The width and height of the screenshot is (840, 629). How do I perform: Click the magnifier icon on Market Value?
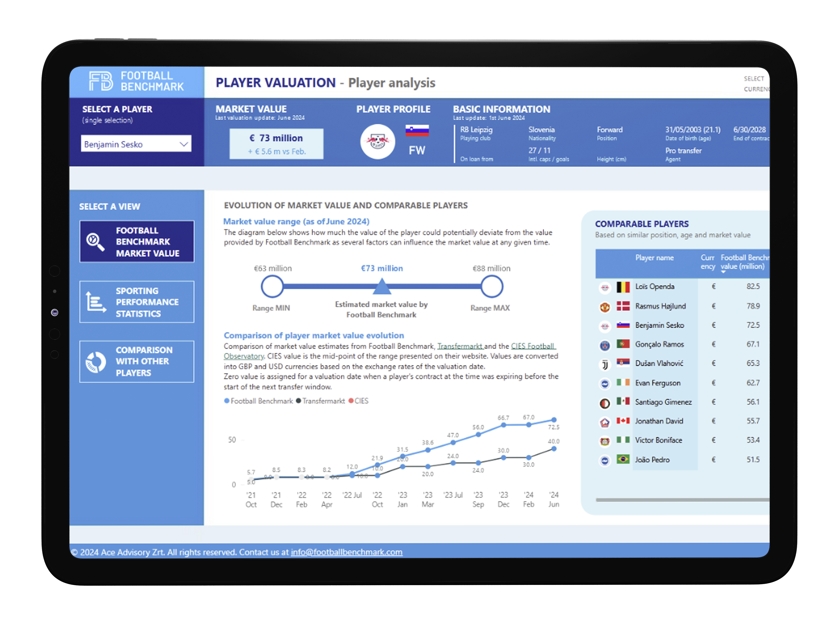click(95, 242)
